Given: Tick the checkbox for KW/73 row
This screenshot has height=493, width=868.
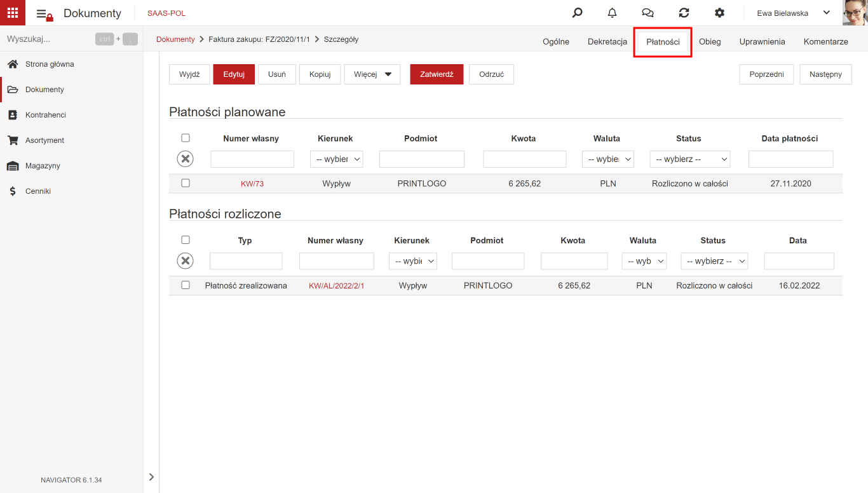Looking at the screenshot, I should tap(186, 183).
